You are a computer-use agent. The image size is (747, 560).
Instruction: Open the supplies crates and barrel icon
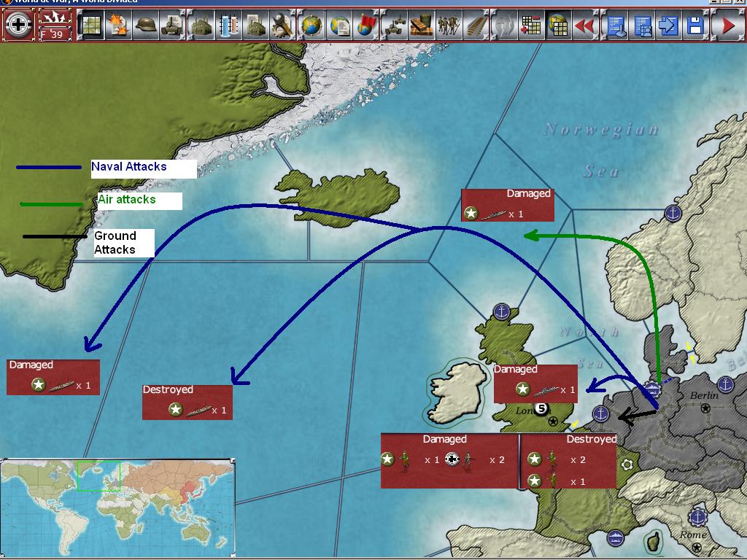[421, 25]
